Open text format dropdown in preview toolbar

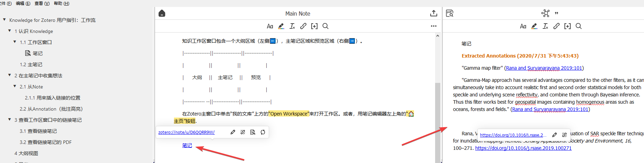click(x=523, y=26)
